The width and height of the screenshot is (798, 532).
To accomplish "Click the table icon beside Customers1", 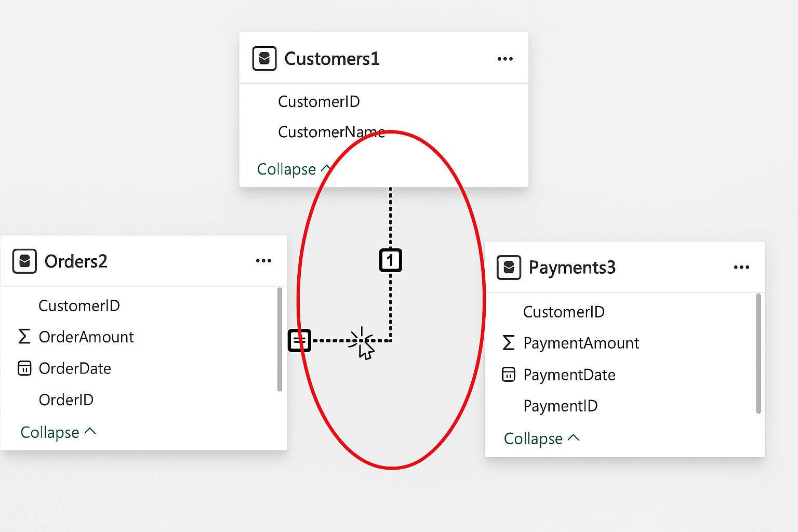I will (x=264, y=58).
